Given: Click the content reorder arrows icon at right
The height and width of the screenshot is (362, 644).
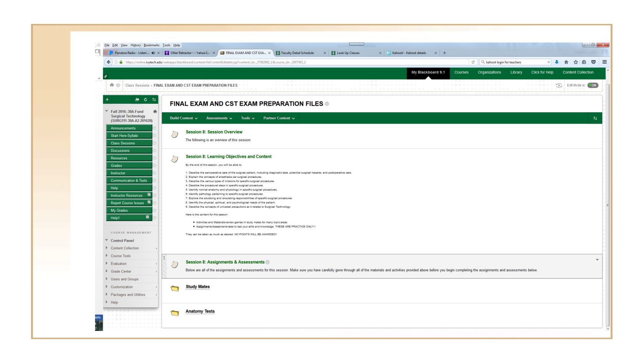Looking at the screenshot, I should click(x=595, y=118).
